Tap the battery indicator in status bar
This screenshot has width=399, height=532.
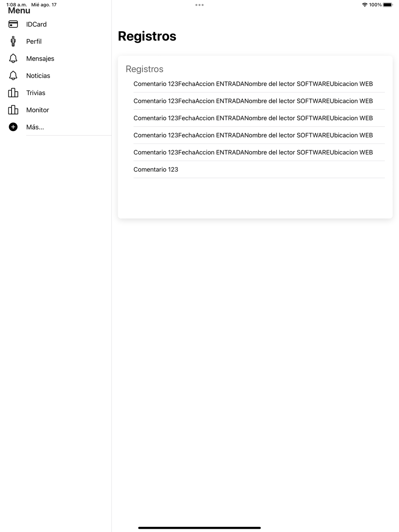pos(388,5)
